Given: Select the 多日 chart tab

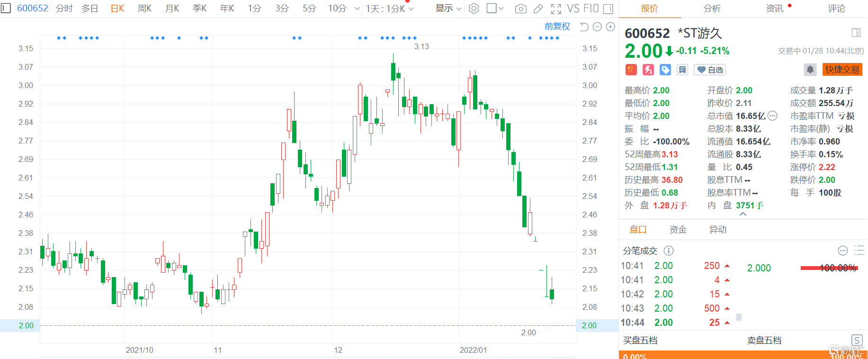Looking at the screenshot, I should coord(89,9).
